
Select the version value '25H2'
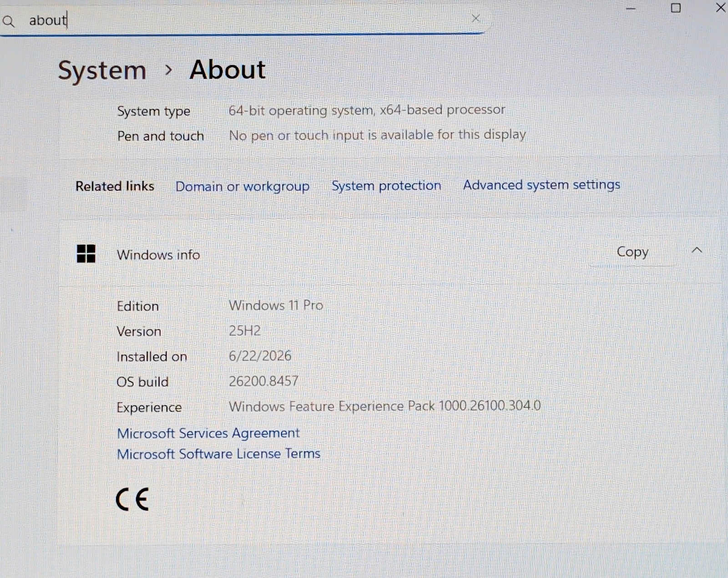tap(245, 330)
